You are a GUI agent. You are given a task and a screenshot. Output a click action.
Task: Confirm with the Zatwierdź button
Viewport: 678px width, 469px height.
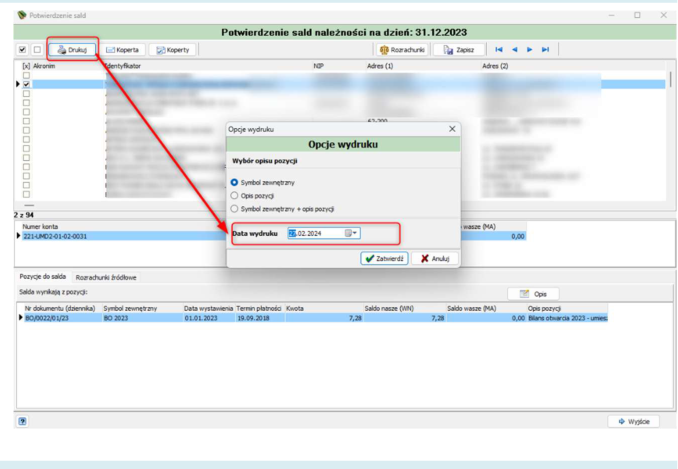click(384, 258)
